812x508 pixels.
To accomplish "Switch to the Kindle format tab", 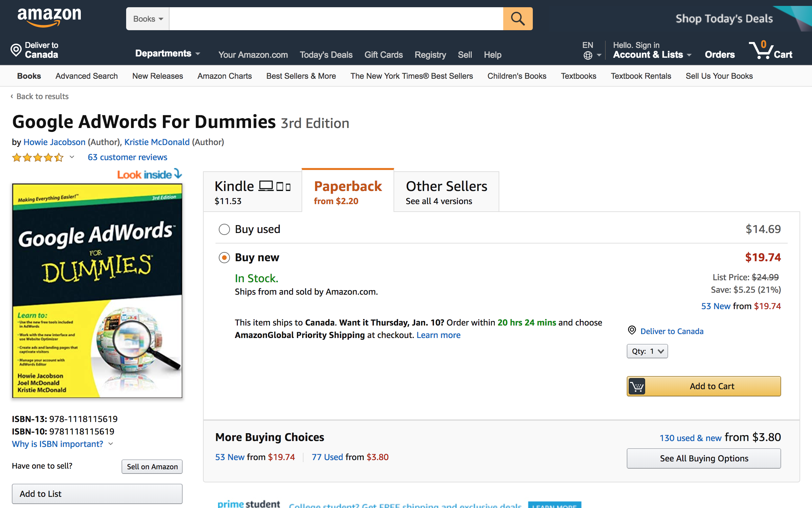I will click(253, 192).
